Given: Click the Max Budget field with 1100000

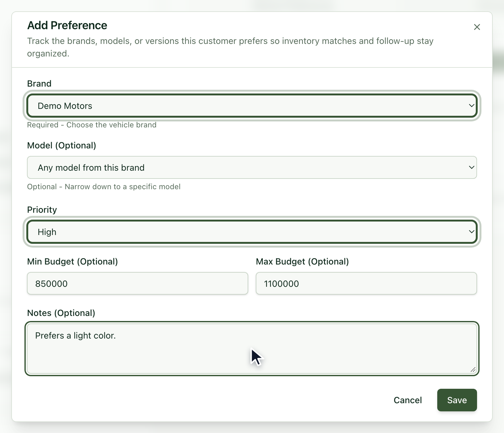Looking at the screenshot, I should (366, 283).
